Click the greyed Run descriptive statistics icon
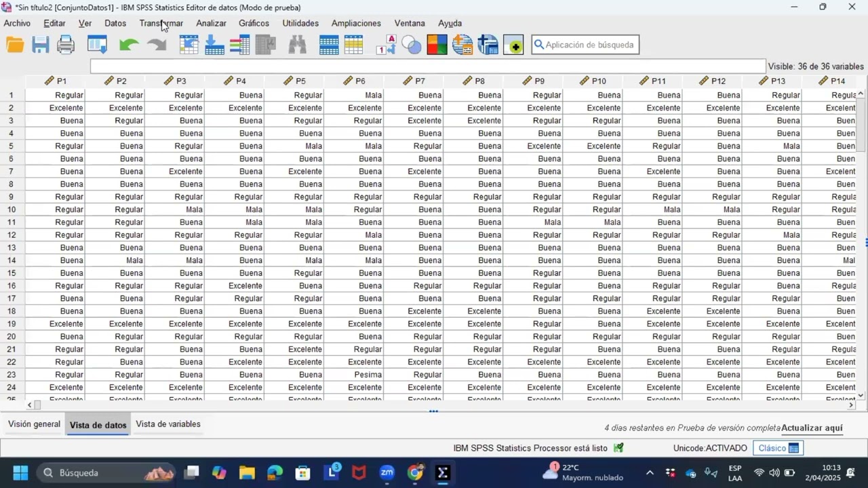The image size is (868, 488). tap(265, 45)
